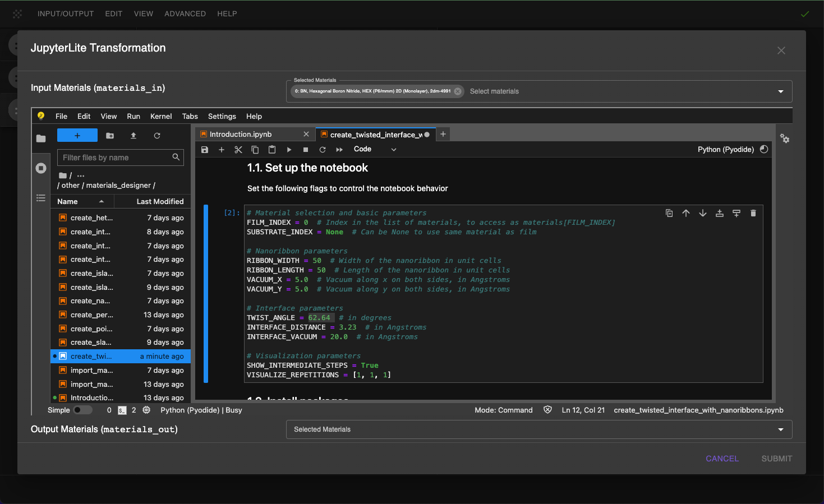Toggle the Simple mode switch
The width and height of the screenshot is (824, 504).
click(82, 410)
